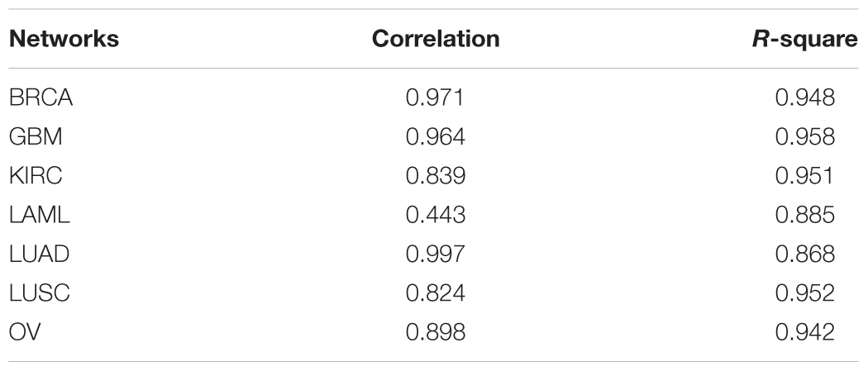Click BRCA R-square value 0.948
The height and width of the screenshot is (371, 868).
click(x=805, y=98)
